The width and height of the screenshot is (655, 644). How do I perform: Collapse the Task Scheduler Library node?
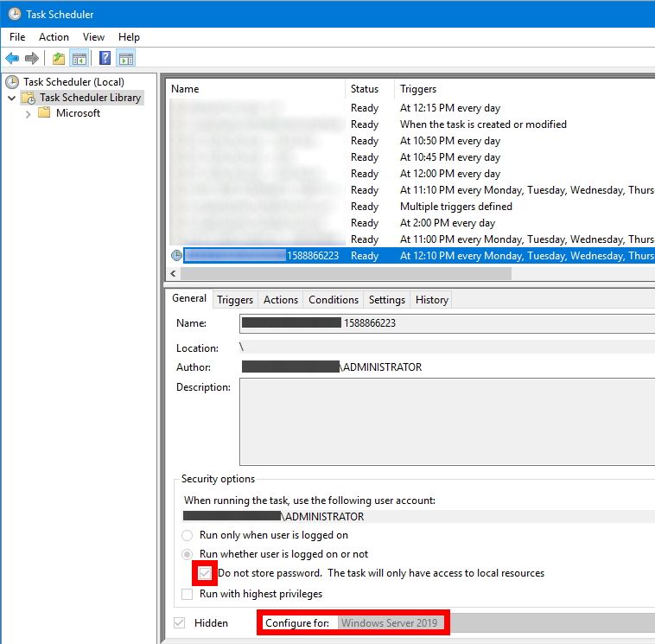pos(12,99)
